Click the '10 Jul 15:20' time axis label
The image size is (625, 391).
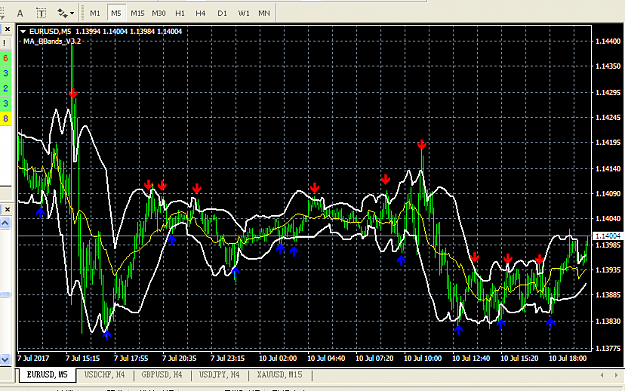[x=519, y=358]
